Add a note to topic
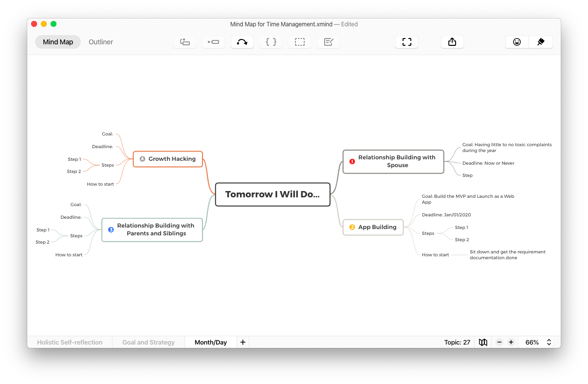The image size is (588, 384). pyautogui.click(x=329, y=42)
